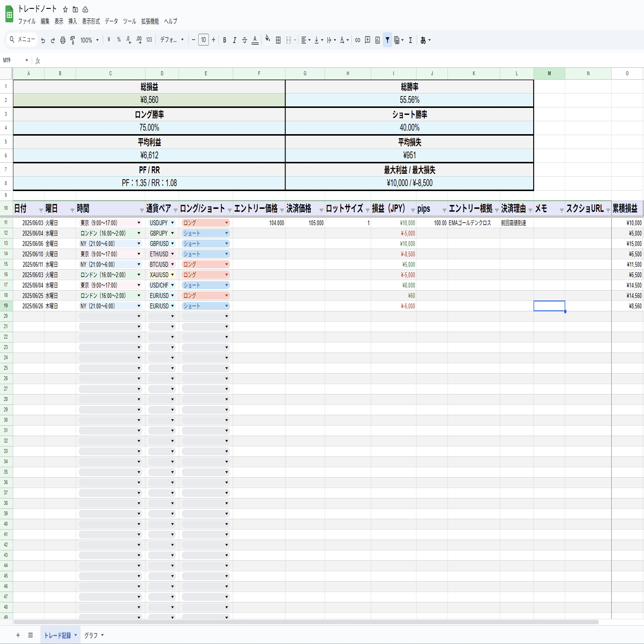Click the undo arrow in the toolbar
Screen dimensions: 644x644
(43, 40)
